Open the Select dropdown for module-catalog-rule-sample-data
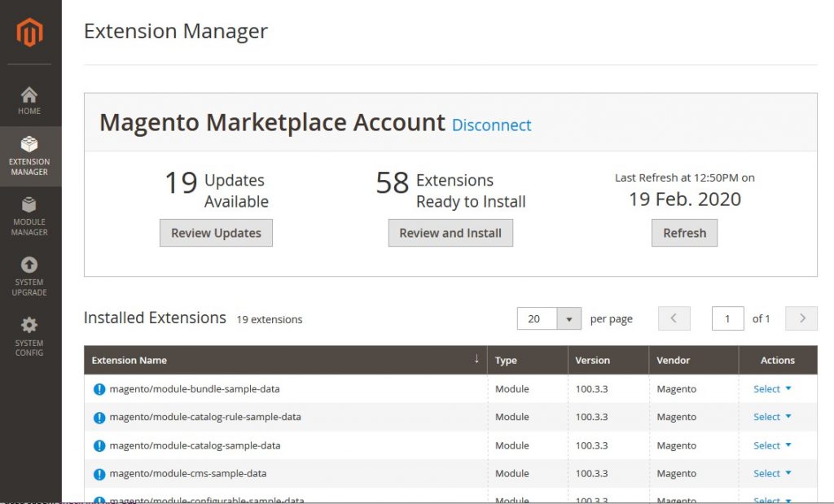Screen dimensions: 834x504 click(x=770, y=417)
